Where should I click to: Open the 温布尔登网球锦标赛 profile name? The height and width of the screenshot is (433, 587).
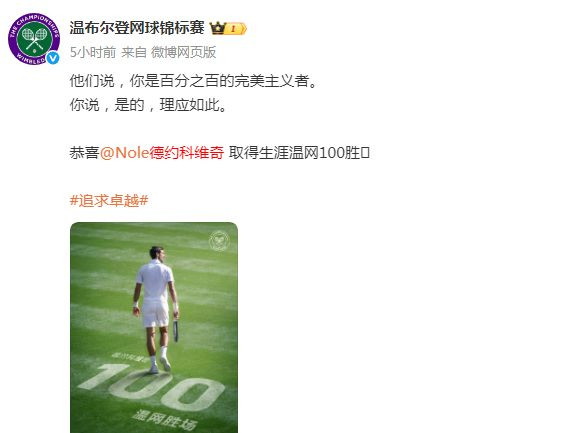pyautogui.click(x=137, y=28)
